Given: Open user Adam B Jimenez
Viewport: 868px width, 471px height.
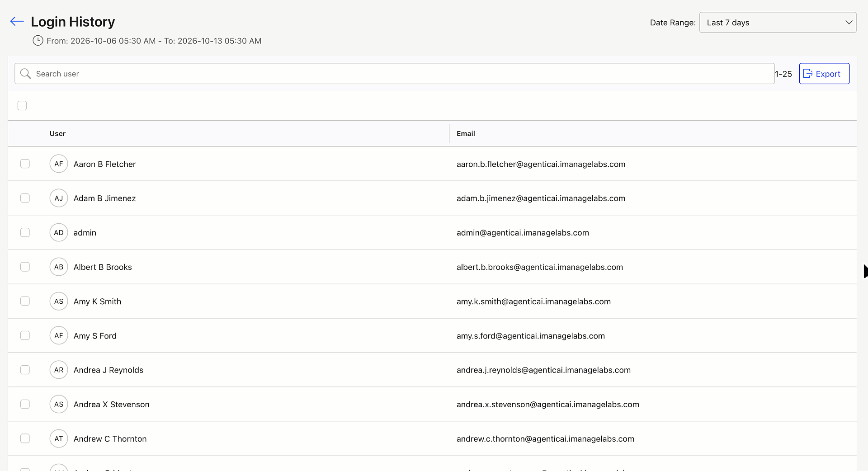Looking at the screenshot, I should coord(104,198).
